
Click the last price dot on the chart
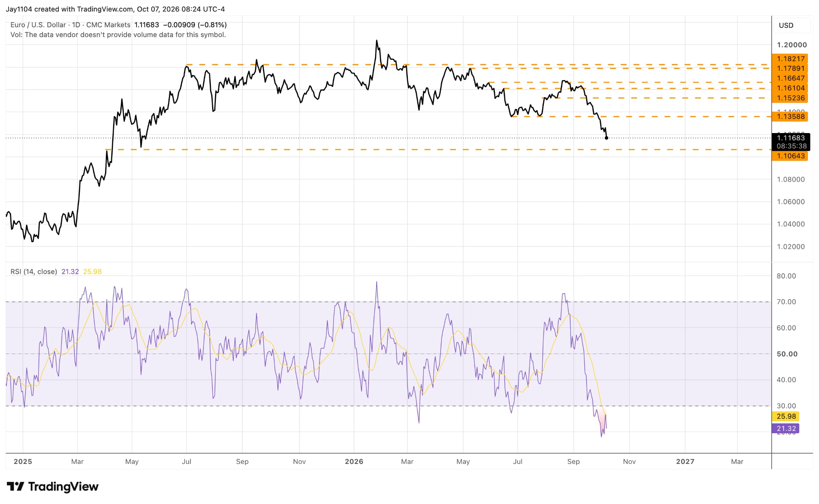(x=607, y=138)
